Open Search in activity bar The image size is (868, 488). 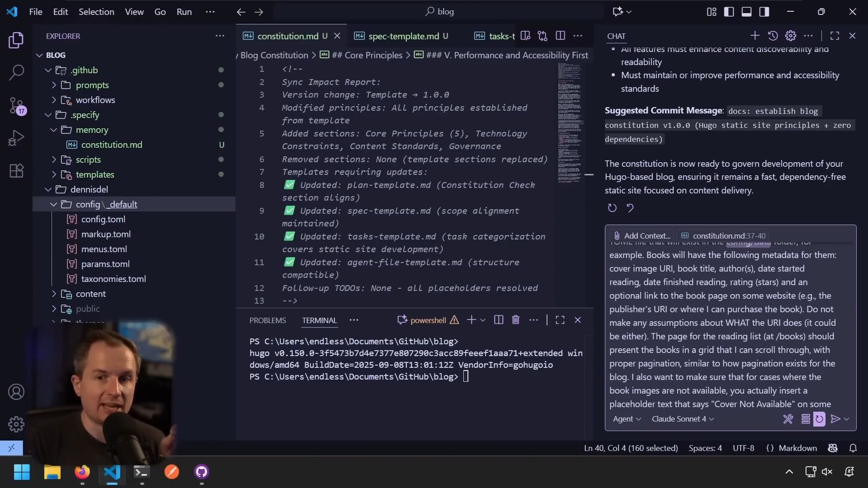click(x=16, y=72)
